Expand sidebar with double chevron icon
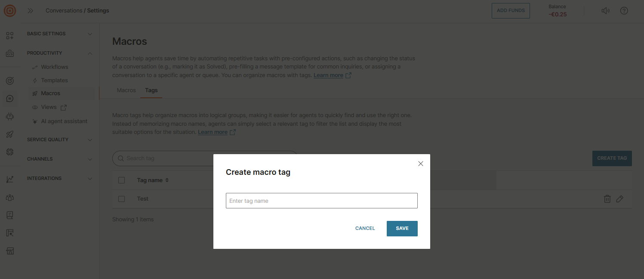Viewport: 644px width, 279px height. 31,11
